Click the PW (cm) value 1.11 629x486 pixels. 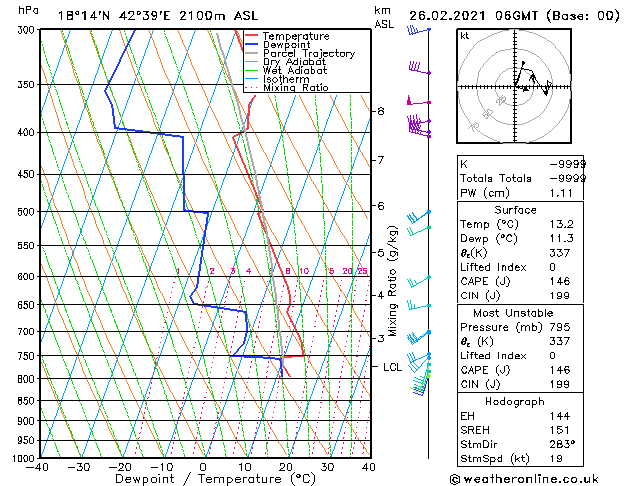(x=561, y=193)
